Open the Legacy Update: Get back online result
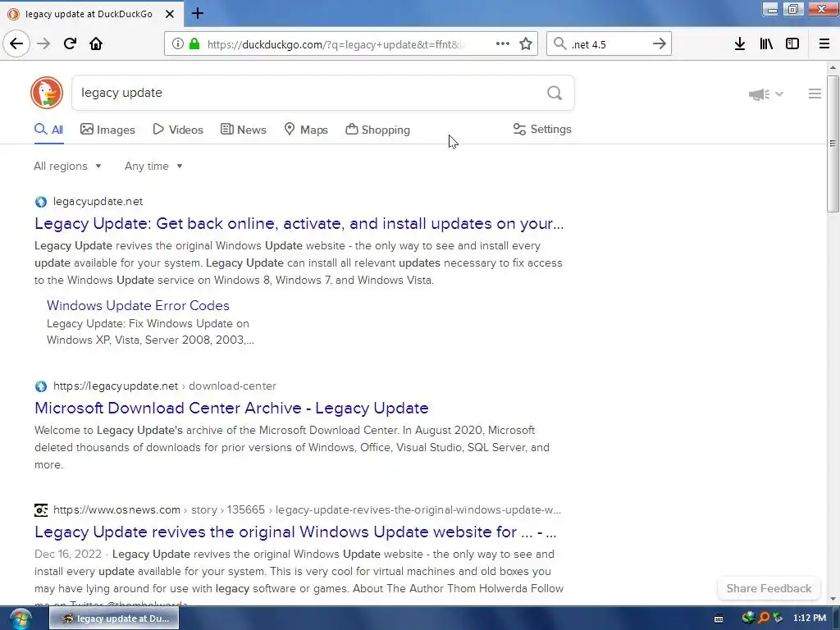This screenshot has height=630, width=840. point(299,223)
